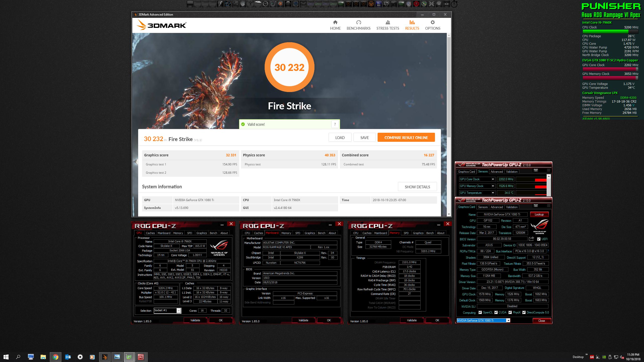Expand taskbar Desktop toolbar chevron

[x=587, y=355]
